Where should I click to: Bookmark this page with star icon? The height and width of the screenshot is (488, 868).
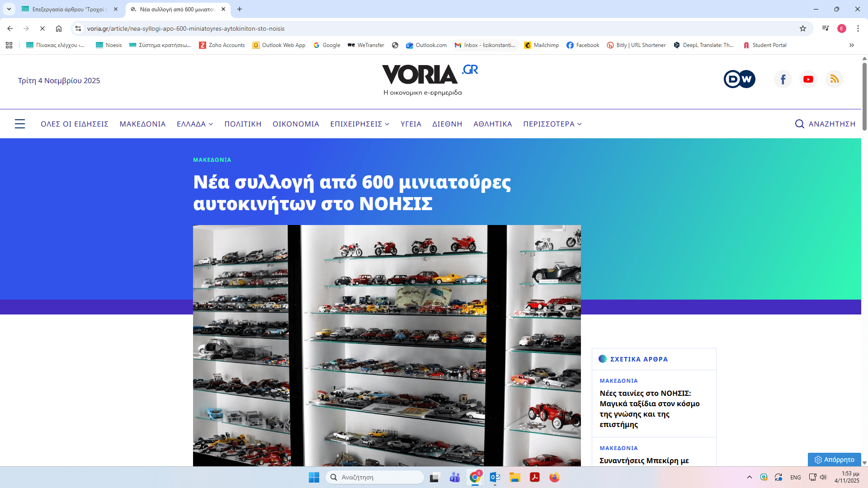tap(803, 28)
